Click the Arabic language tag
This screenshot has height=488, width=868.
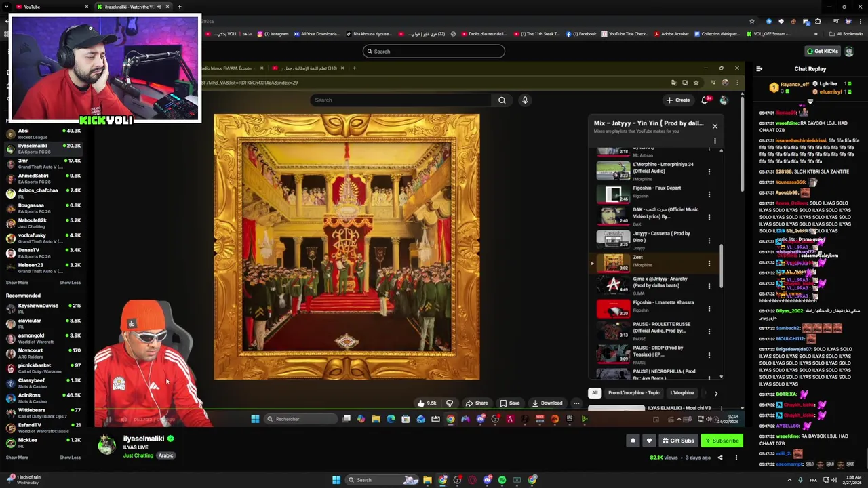[x=166, y=455]
